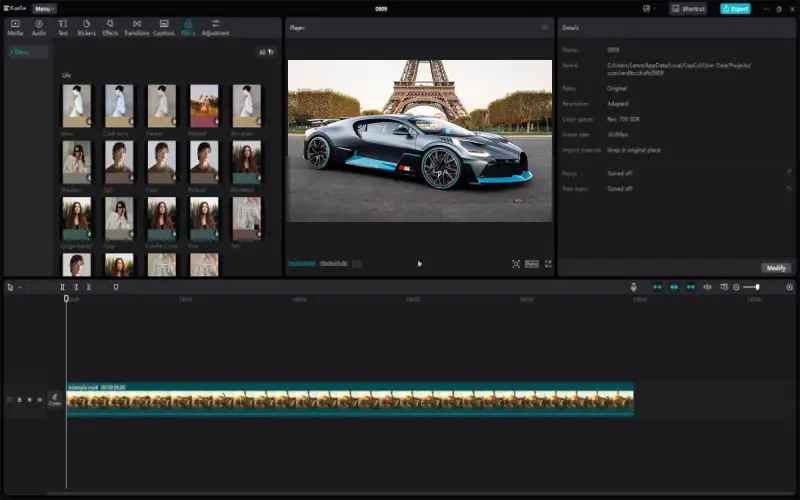Switch to the Effects tab

pos(110,28)
